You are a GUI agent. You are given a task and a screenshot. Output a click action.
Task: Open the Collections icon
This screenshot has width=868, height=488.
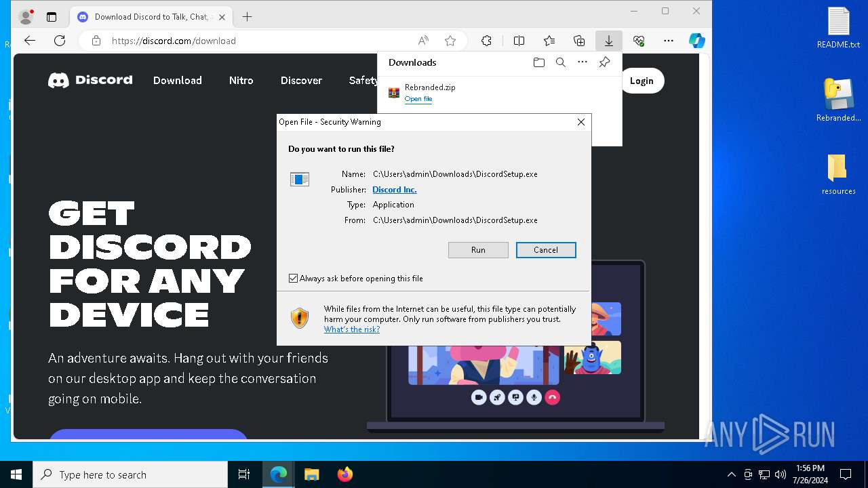(x=579, y=41)
